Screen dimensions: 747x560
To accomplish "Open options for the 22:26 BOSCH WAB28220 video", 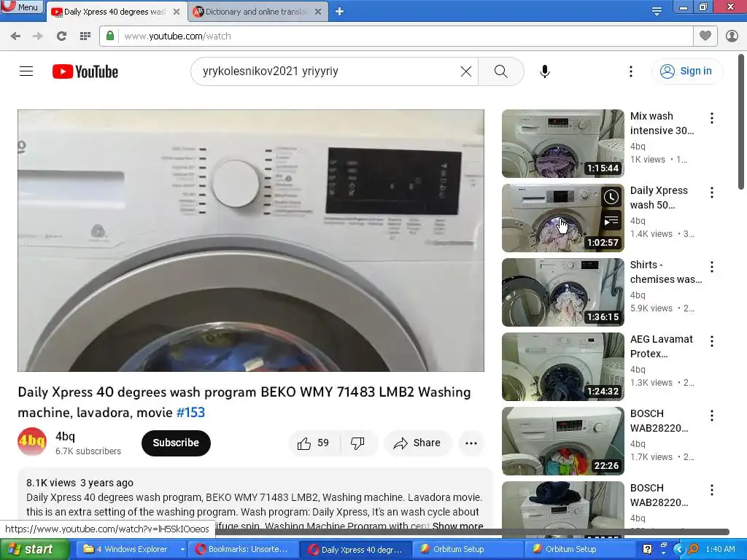I will click(x=712, y=415).
